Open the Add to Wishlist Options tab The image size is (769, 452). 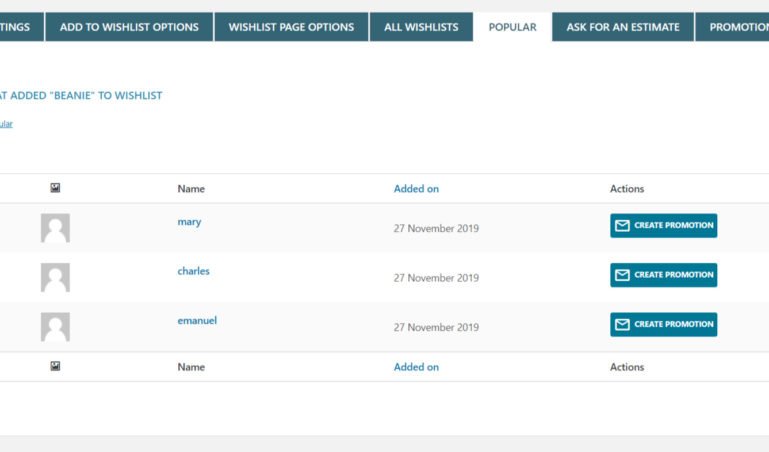[x=129, y=27]
